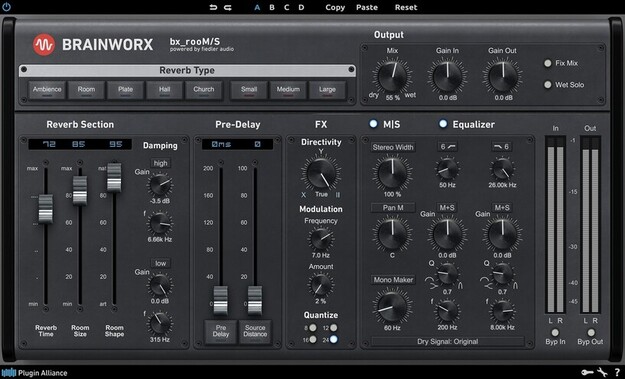Click the Reverb Time fader handle

point(45,208)
